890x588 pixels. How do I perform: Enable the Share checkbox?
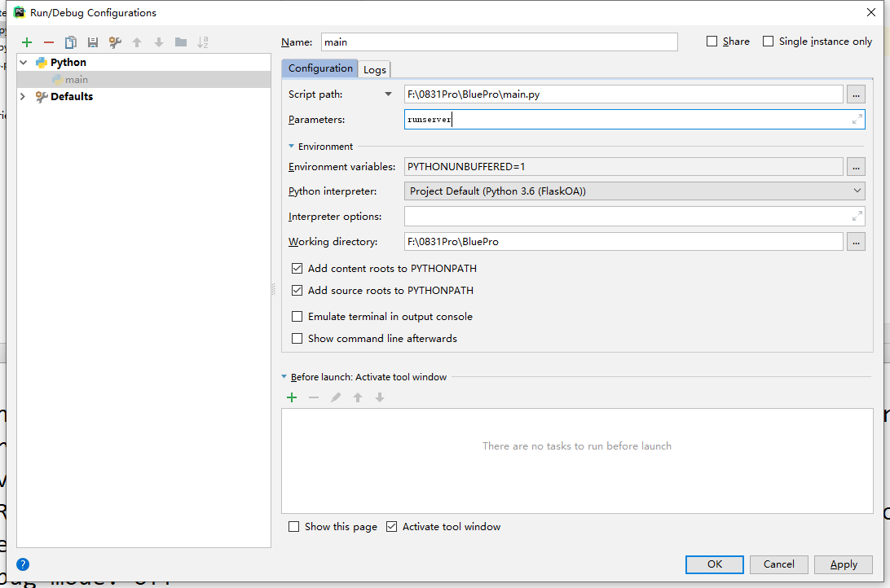pyautogui.click(x=712, y=42)
